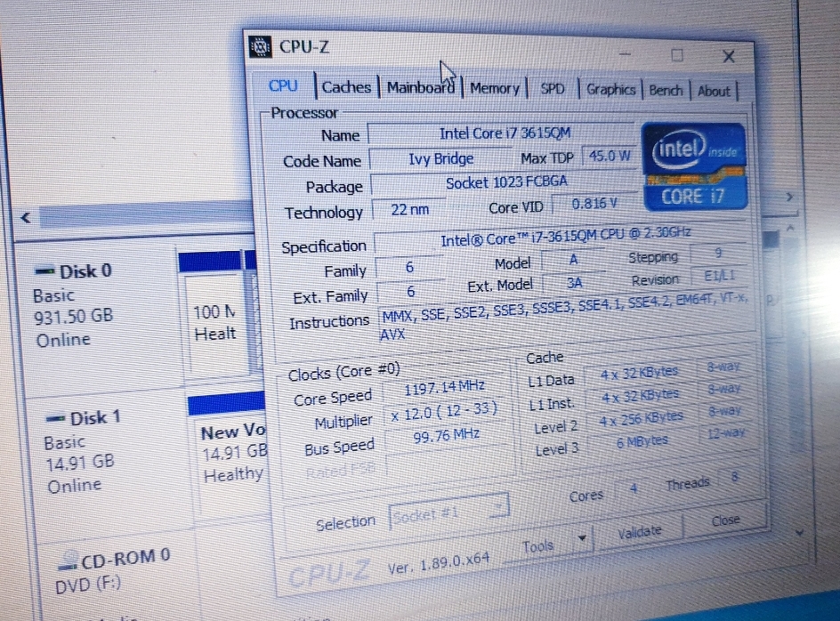
Task: Expand the Tools button dropdown arrow
Action: point(582,538)
